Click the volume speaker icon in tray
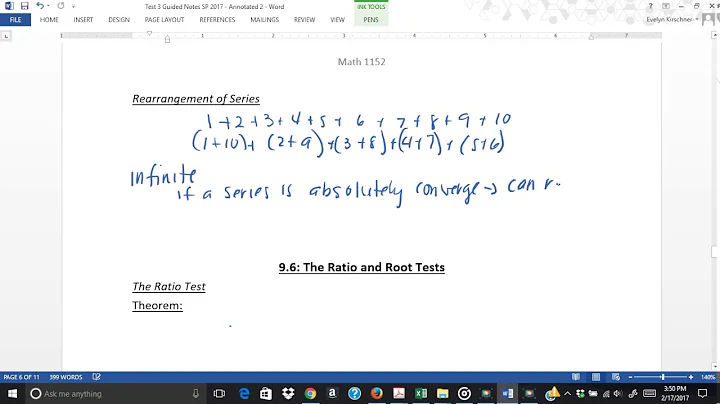 [618, 393]
